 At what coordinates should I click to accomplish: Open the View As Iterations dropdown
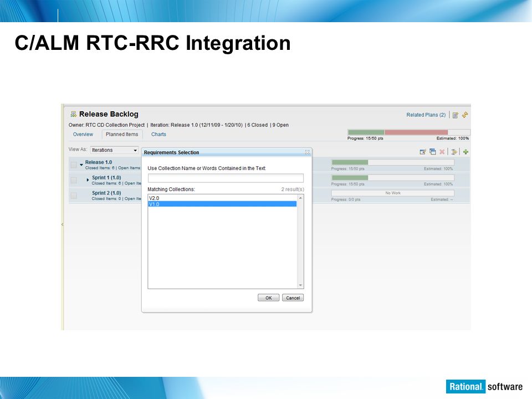114,150
